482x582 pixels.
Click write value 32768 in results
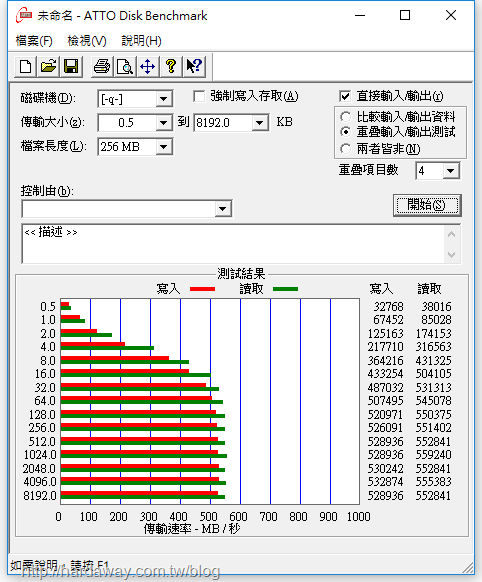[x=388, y=307]
